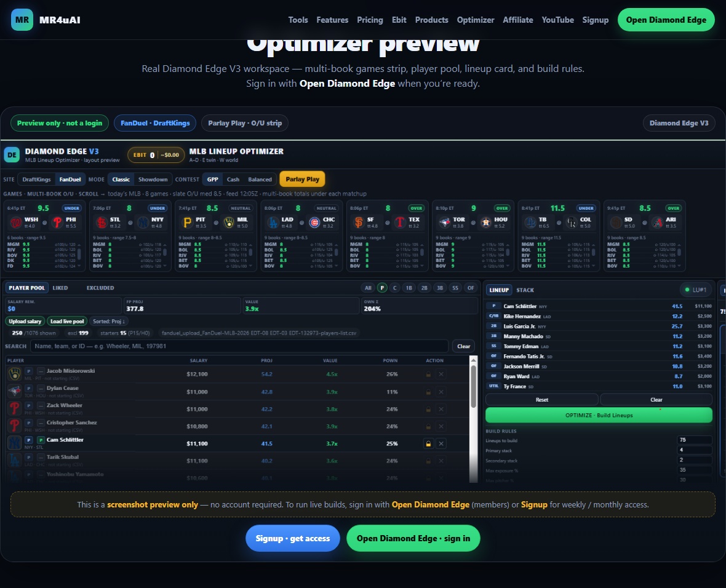Click the exclude X for Cristopher Sanchez
The image size is (726, 588).
point(441,426)
